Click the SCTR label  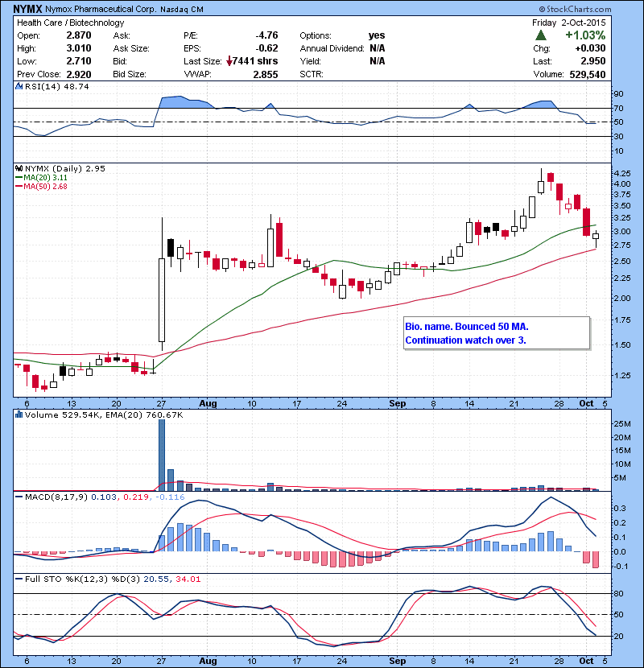pyautogui.click(x=311, y=74)
